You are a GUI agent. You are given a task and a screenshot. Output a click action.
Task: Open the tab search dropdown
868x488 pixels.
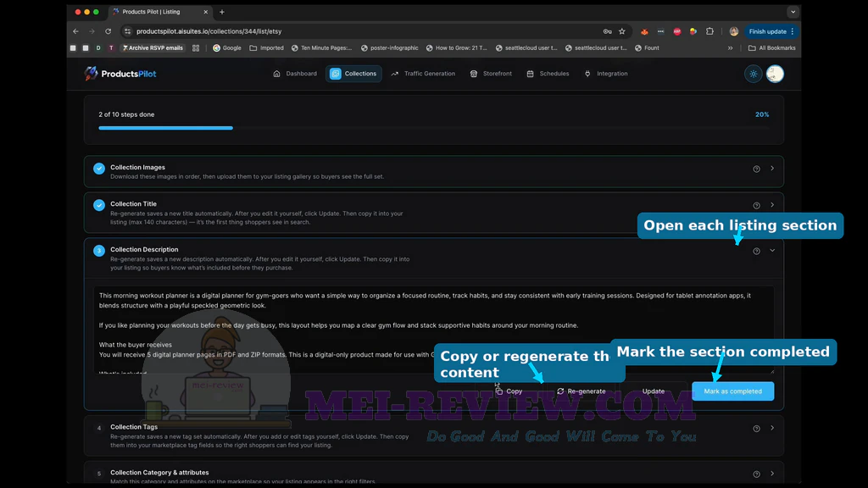point(793,12)
